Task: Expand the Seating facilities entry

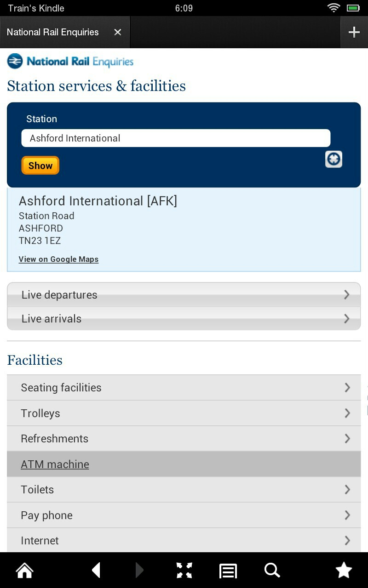Action: point(184,387)
